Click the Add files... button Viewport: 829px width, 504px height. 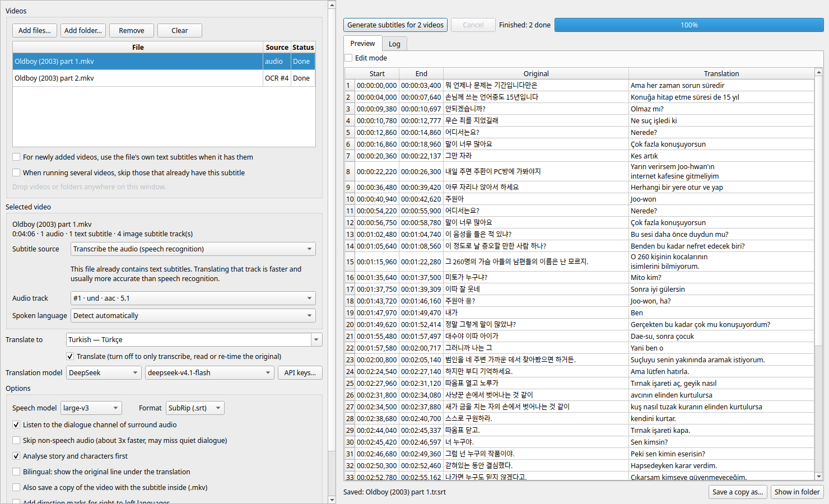click(x=35, y=31)
